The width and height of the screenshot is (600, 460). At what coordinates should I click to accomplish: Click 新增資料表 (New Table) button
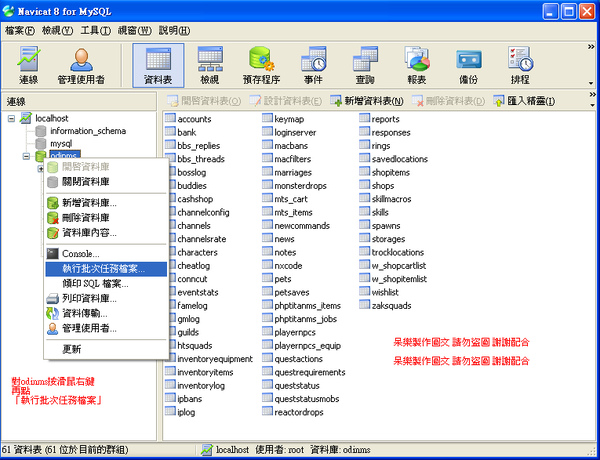coord(367,101)
